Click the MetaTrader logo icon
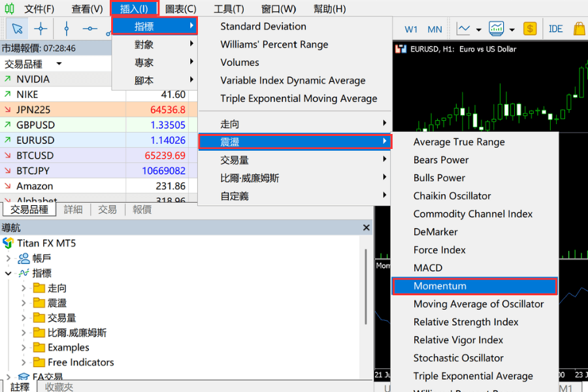The height and width of the screenshot is (392, 588). point(9,8)
